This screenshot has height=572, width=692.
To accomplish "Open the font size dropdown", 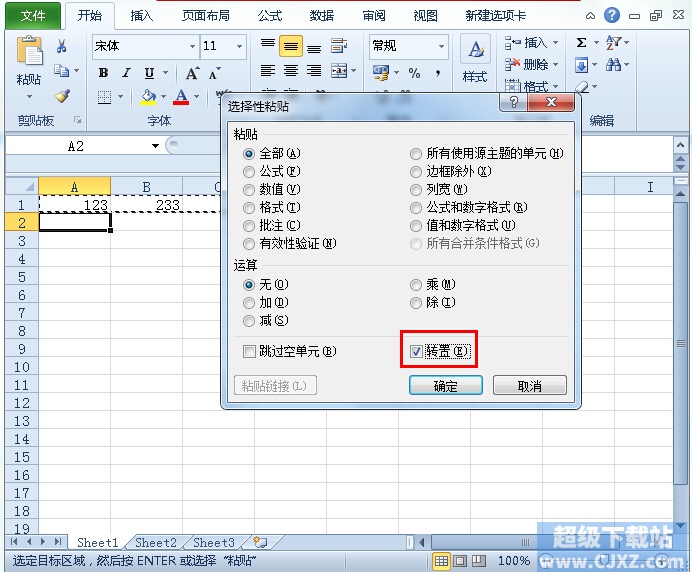I will [240, 46].
